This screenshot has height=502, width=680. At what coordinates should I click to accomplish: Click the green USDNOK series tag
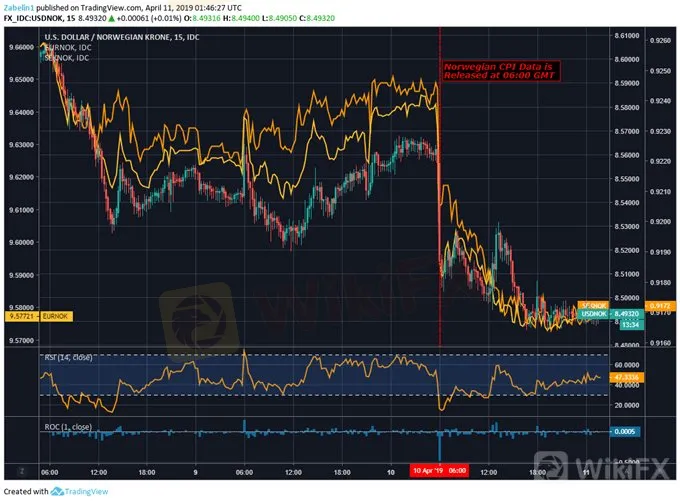pyautogui.click(x=594, y=313)
